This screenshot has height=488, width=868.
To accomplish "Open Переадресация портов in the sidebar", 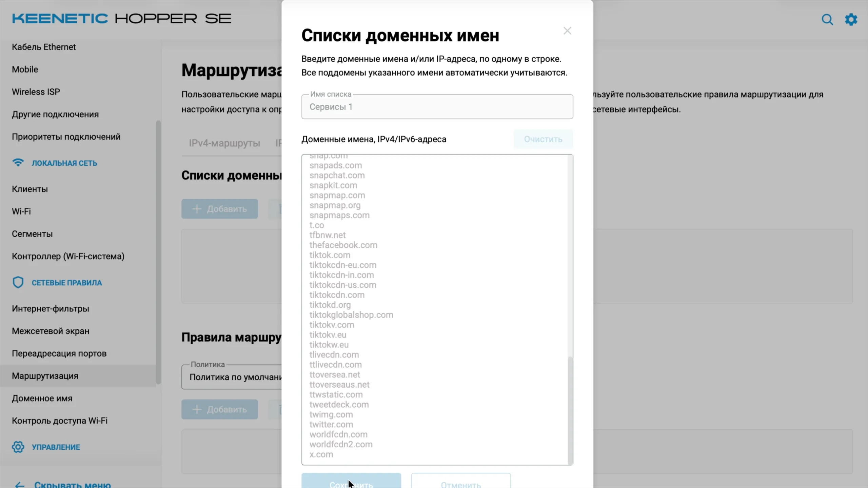I will 59,353.
